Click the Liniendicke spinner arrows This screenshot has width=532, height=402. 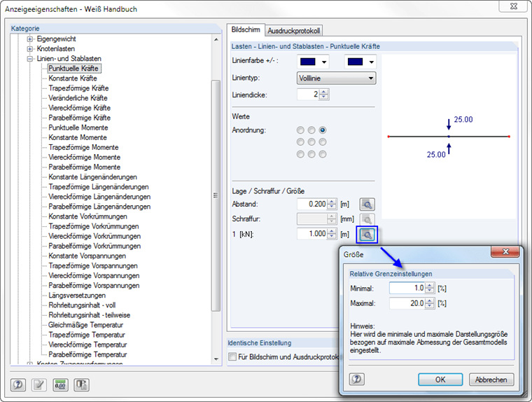point(324,95)
